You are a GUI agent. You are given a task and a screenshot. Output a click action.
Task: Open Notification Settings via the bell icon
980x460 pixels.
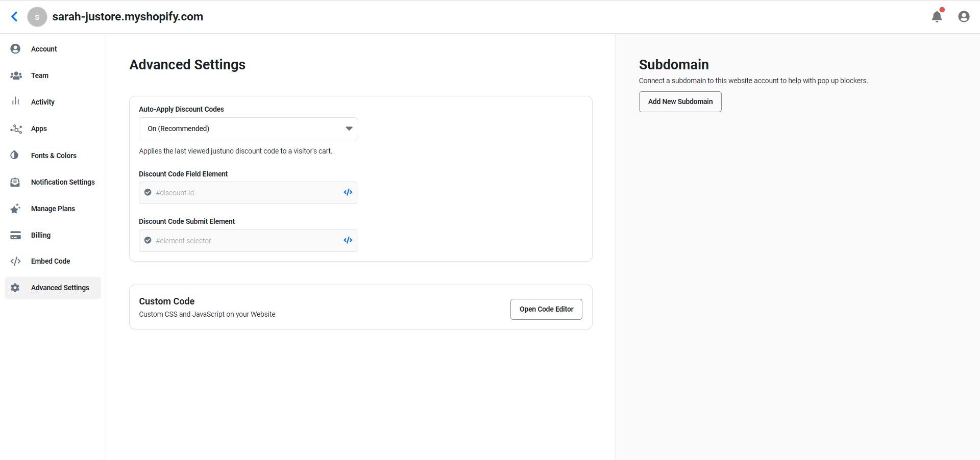click(x=15, y=182)
